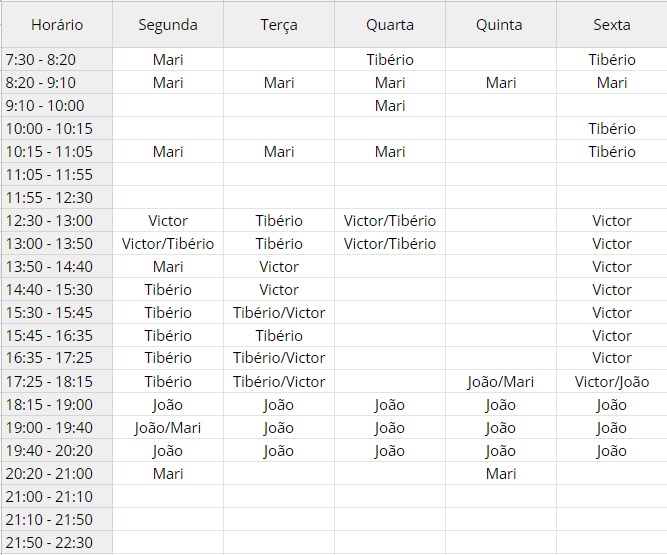Select the 12:30 - 13:00 time cell

point(57,221)
